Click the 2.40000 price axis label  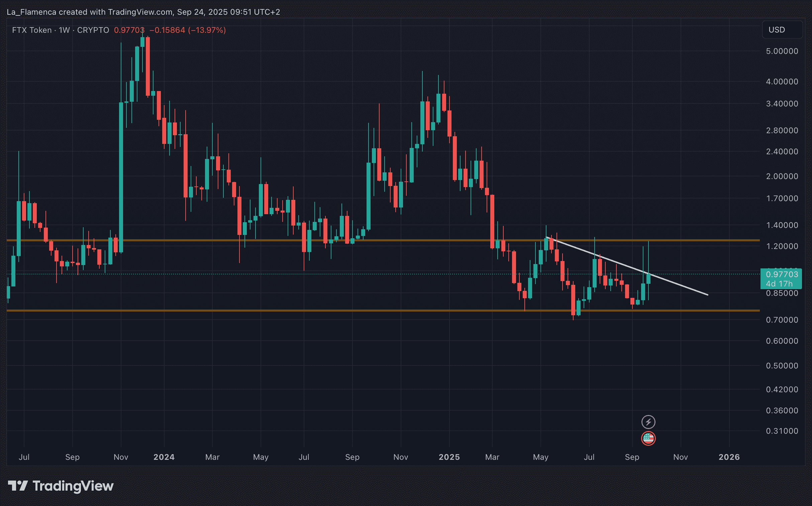(x=782, y=152)
